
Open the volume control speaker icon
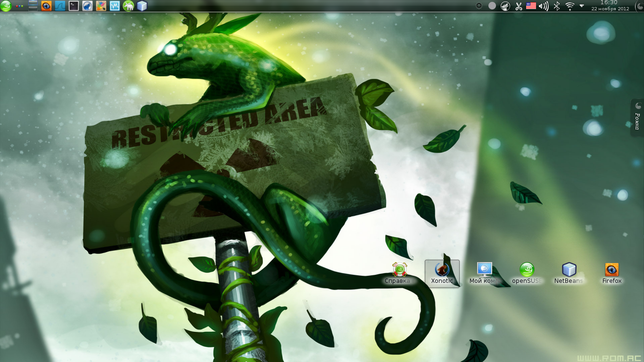click(x=544, y=6)
